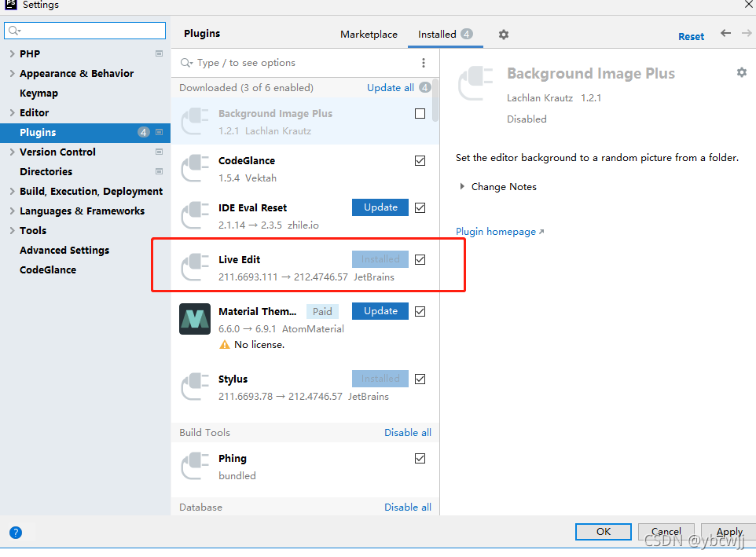
Task: Navigate back with the left arrow
Action: point(725,33)
